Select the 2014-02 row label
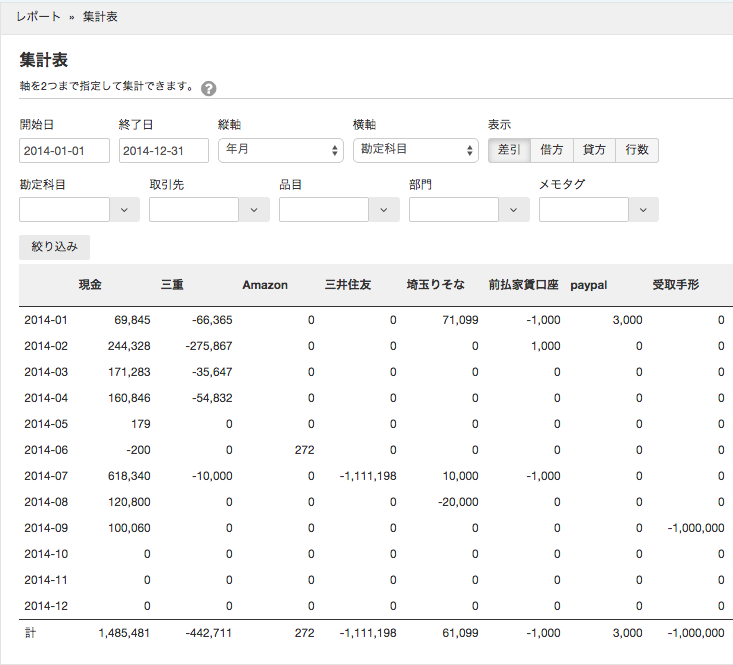This screenshot has height=665, width=733. (x=46, y=346)
